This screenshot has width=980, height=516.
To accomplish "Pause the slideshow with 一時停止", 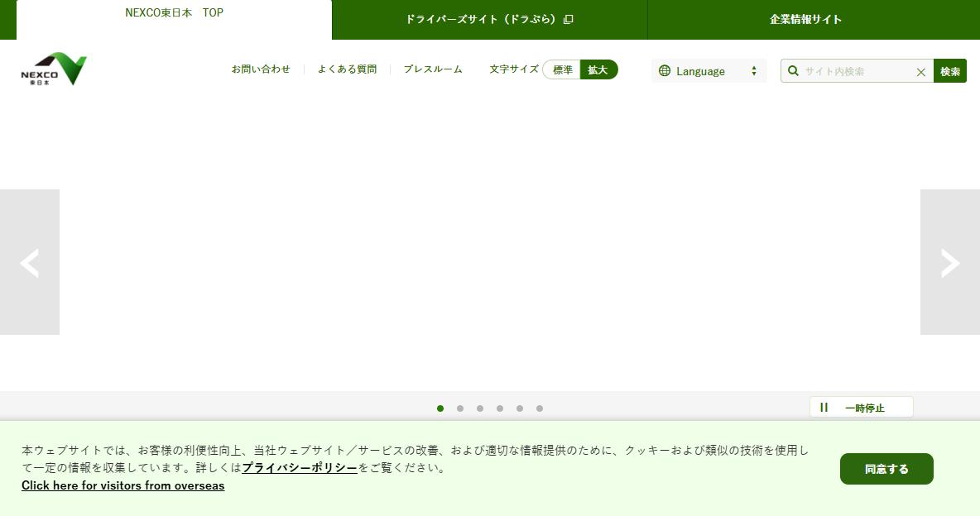I will (x=862, y=408).
